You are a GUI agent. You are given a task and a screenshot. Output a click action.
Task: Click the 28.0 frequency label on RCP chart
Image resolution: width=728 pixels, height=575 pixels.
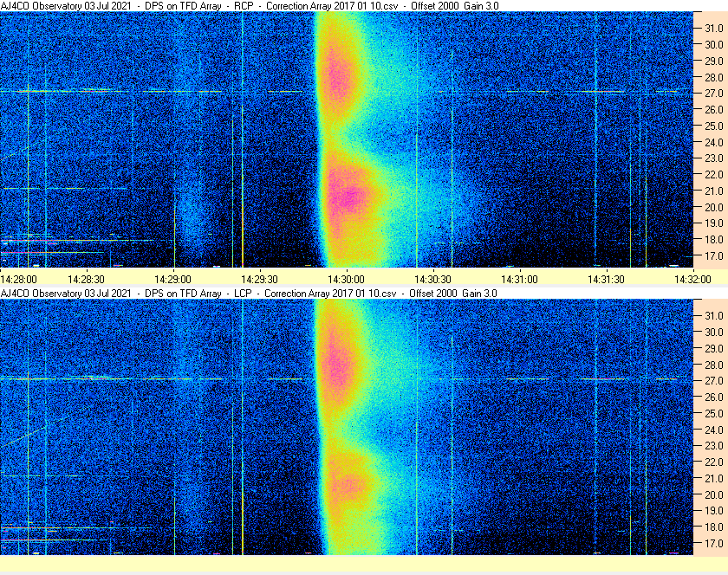tap(714, 77)
